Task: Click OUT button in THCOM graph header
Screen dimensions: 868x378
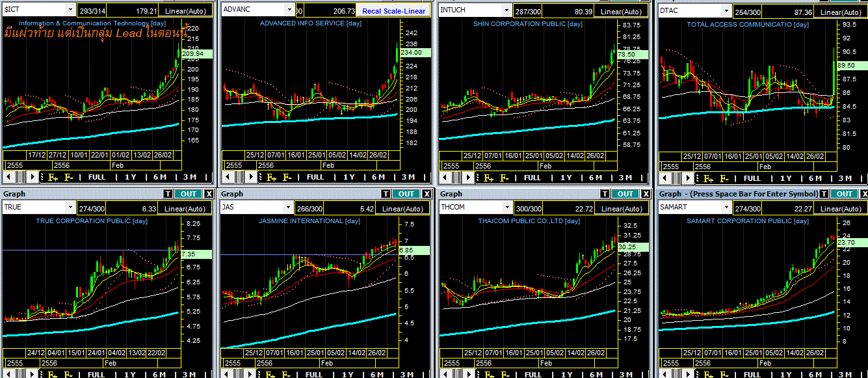Action: tap(625, 194)
